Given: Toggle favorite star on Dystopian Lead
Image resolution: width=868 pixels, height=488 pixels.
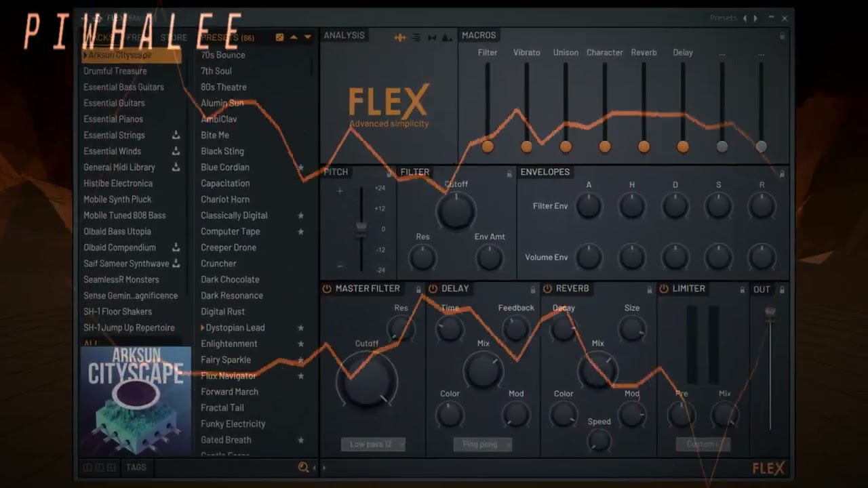Looking at the screenshot, I should (300, 327).
